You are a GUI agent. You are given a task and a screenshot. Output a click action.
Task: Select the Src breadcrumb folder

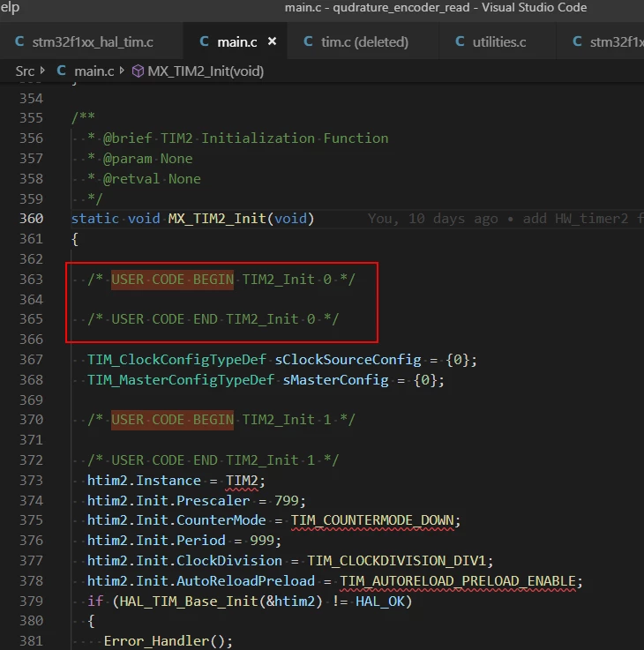25,71
